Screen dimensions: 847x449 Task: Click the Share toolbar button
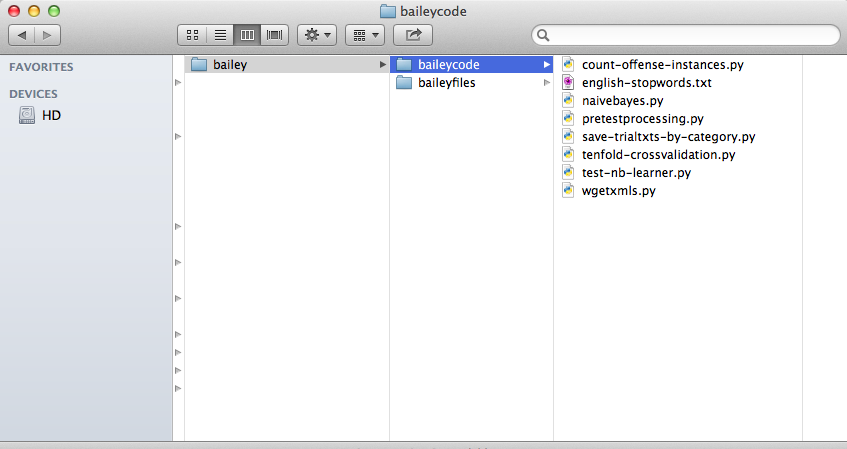pos(412,35)
